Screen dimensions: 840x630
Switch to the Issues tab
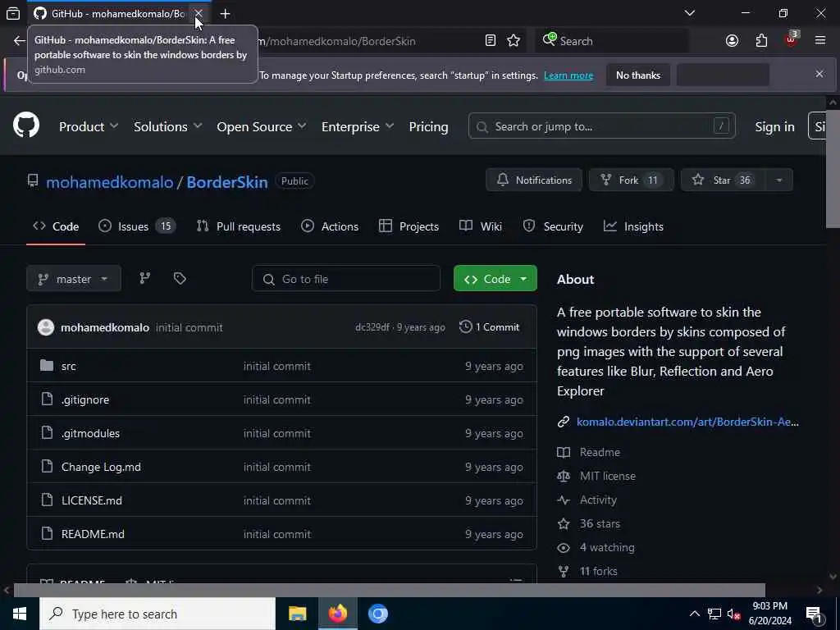tap(137, 226)
